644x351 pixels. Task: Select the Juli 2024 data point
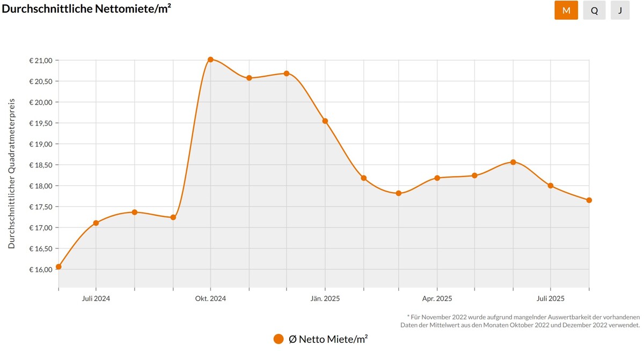(x=96, y=223)
